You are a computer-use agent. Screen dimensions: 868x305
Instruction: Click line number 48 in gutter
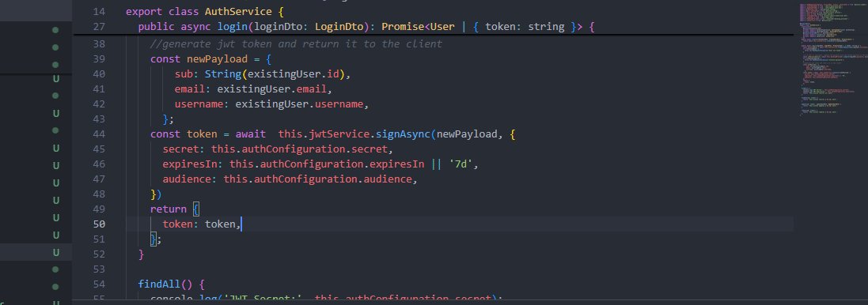click(99, 194)
